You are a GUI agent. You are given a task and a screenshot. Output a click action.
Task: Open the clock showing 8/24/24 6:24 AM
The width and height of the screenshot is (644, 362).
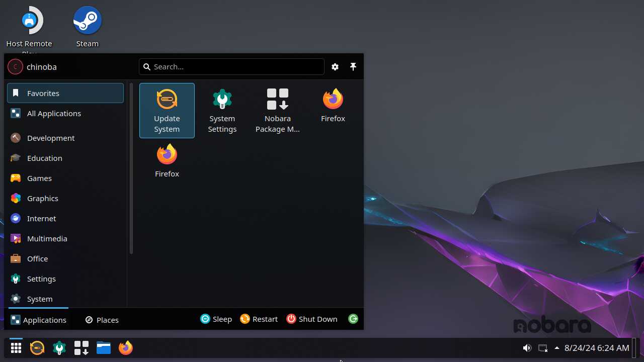pos(597,348)
